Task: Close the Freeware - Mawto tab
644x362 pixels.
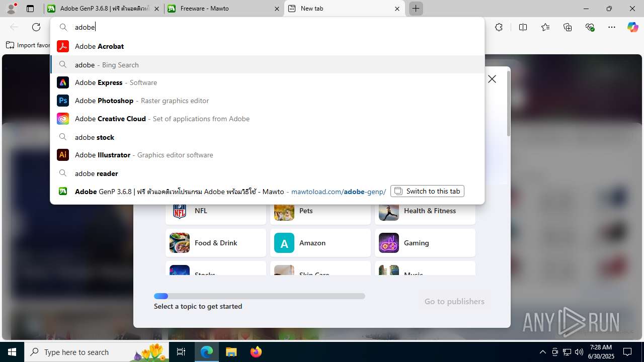Action: (277, 9)
